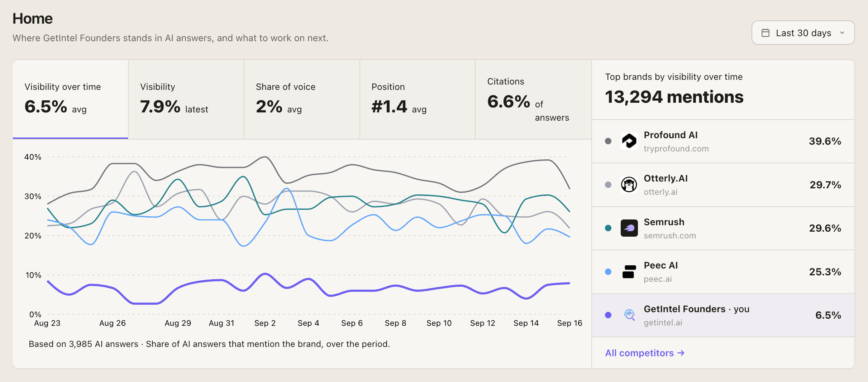Click the getintel.ai domain text
868x382 pixels.
point(663,323)
